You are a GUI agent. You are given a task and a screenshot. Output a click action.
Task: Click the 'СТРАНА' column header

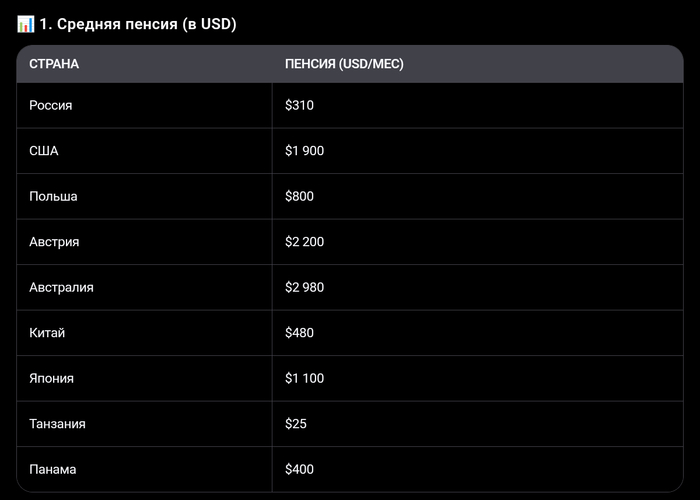pos(54,65)
